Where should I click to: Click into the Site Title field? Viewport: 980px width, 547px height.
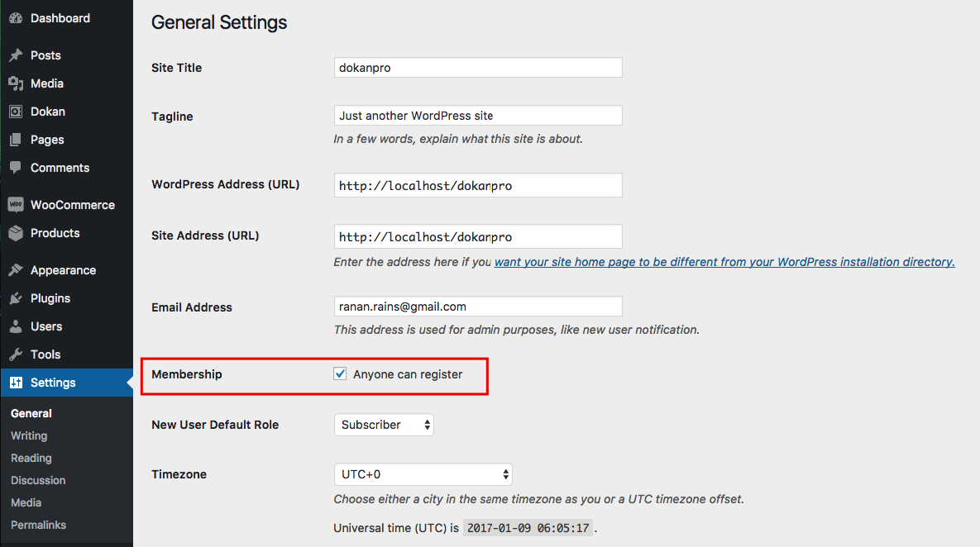[478, 68]
